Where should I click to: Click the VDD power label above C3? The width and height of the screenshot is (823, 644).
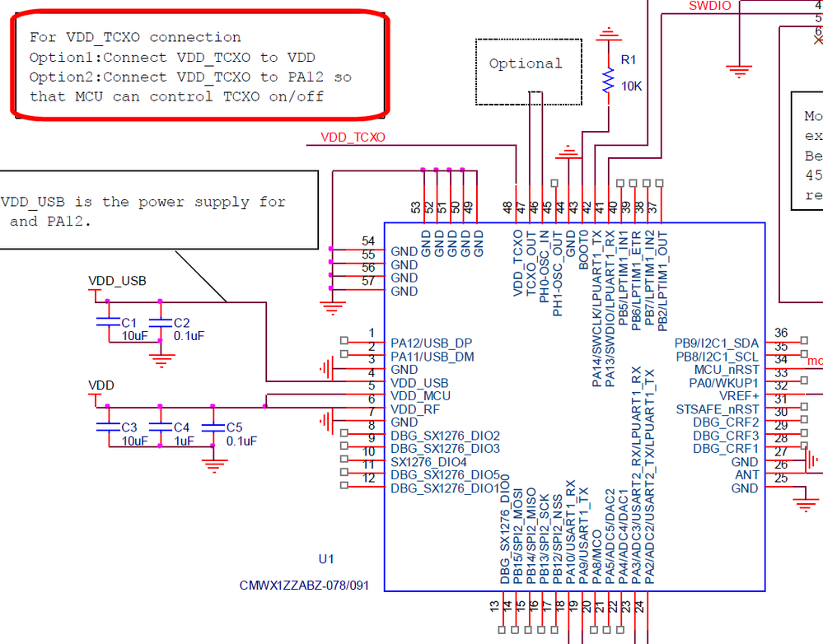tap(101, 385)
